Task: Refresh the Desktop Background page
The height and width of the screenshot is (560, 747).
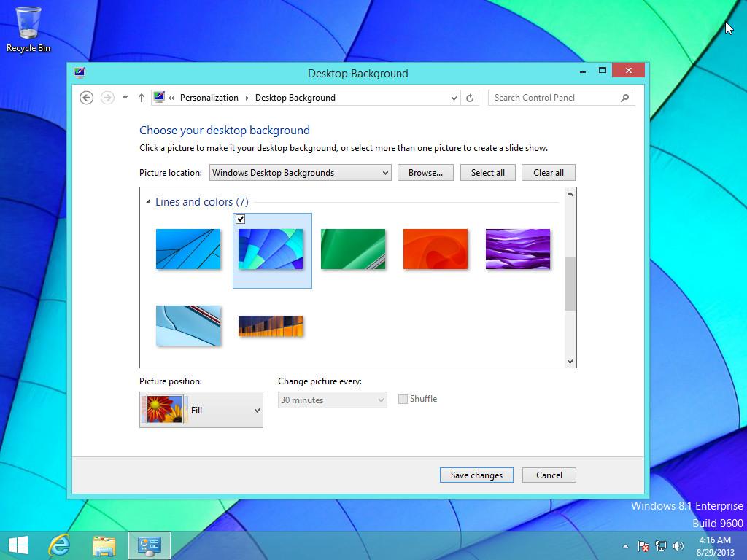Action: [470, 98]
